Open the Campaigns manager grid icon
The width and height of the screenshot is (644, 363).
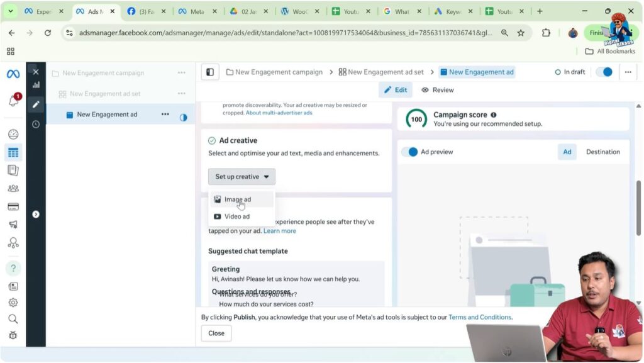(x=13, y=151)
